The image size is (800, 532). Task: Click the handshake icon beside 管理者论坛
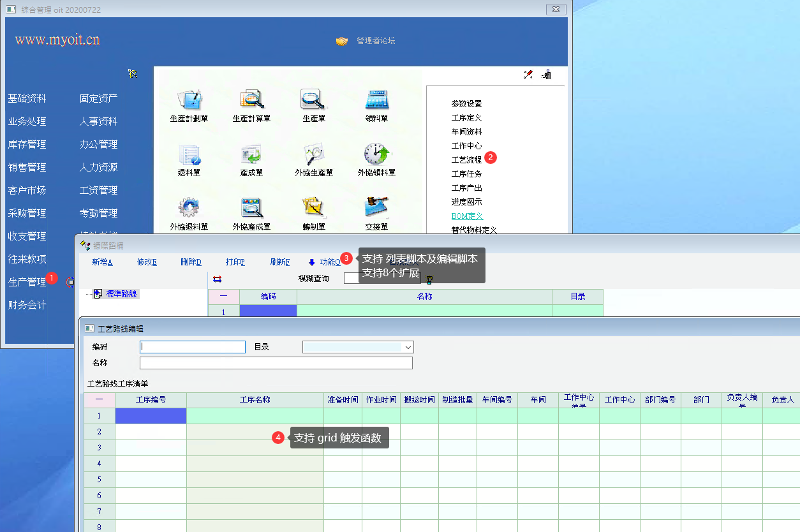(x=342, y=41)
